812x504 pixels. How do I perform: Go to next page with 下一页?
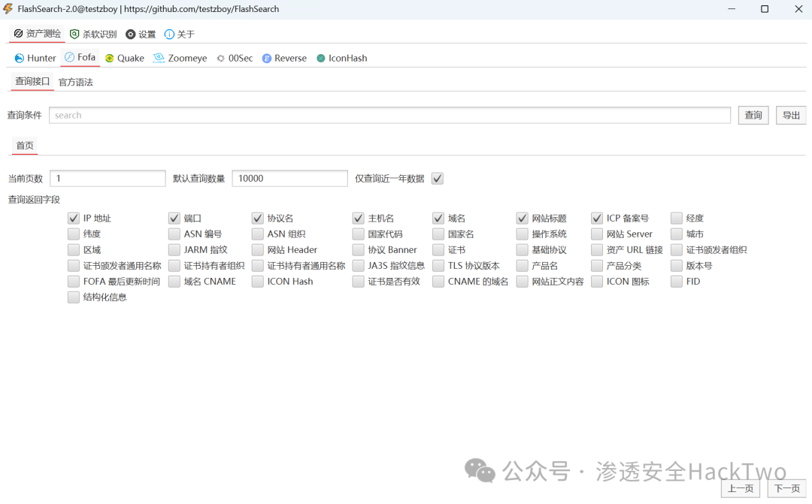[786, 488]
